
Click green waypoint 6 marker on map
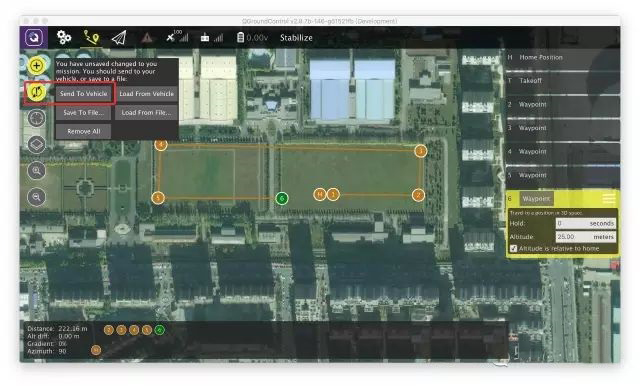(x=282, y=199)
